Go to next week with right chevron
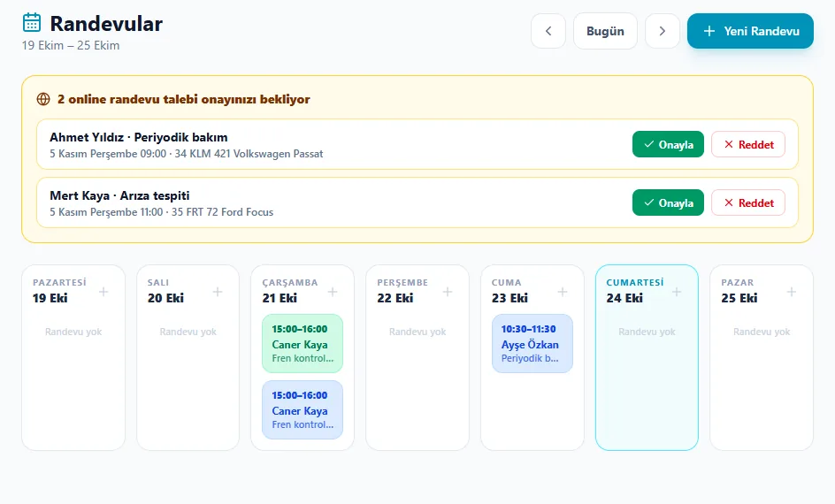835x504 pixels. [x=662, y=31]
